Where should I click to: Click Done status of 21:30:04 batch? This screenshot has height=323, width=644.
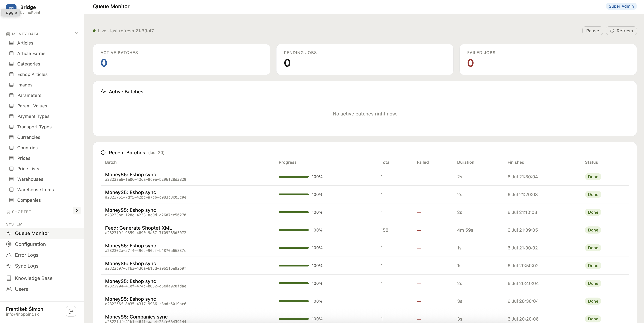(x=593, y=177)
